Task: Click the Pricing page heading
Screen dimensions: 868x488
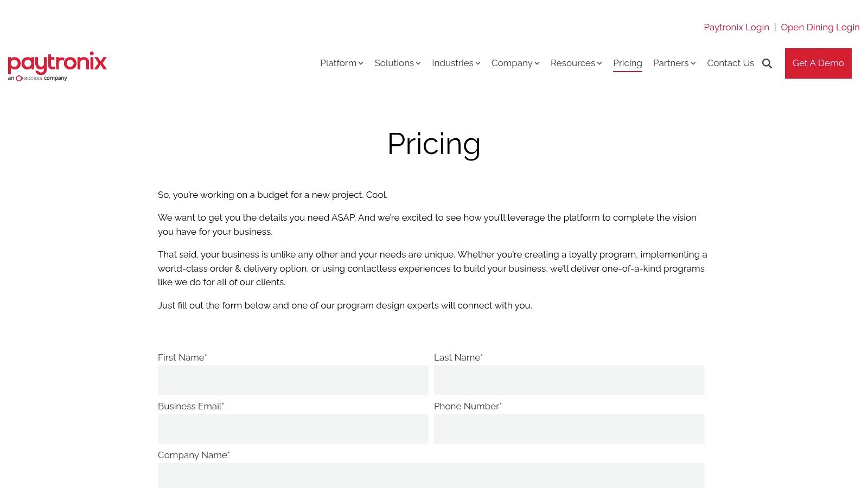Action: [434, 144]
